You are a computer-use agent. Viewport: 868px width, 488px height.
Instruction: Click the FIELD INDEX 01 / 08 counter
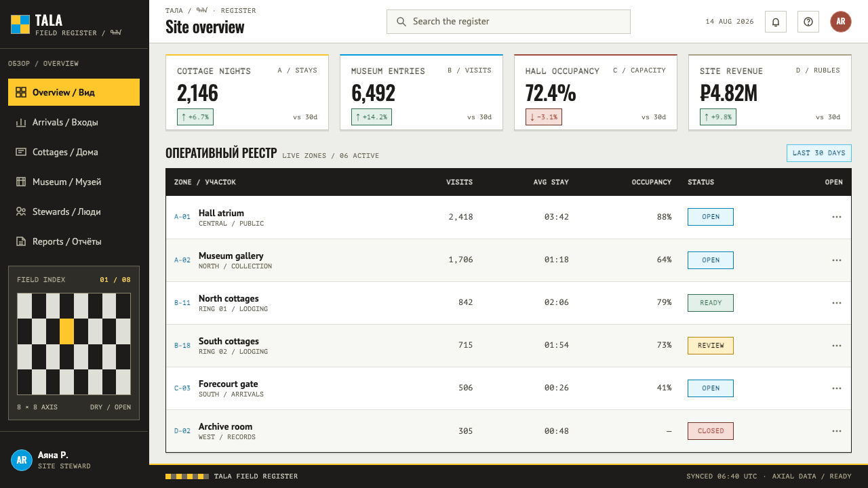(x=115, y=279)
